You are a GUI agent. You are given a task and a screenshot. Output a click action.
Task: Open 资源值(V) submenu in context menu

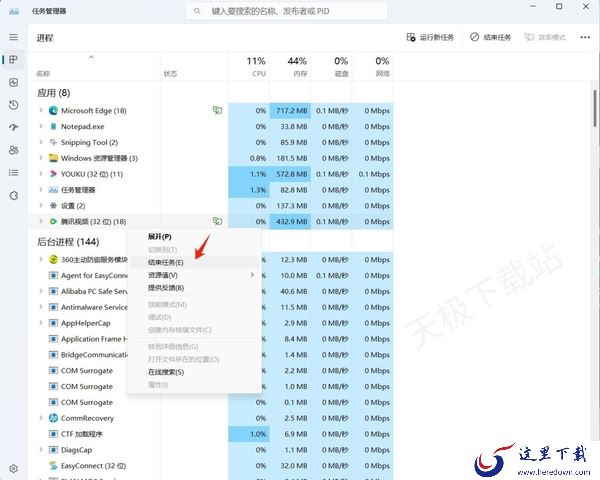point(194,275)
